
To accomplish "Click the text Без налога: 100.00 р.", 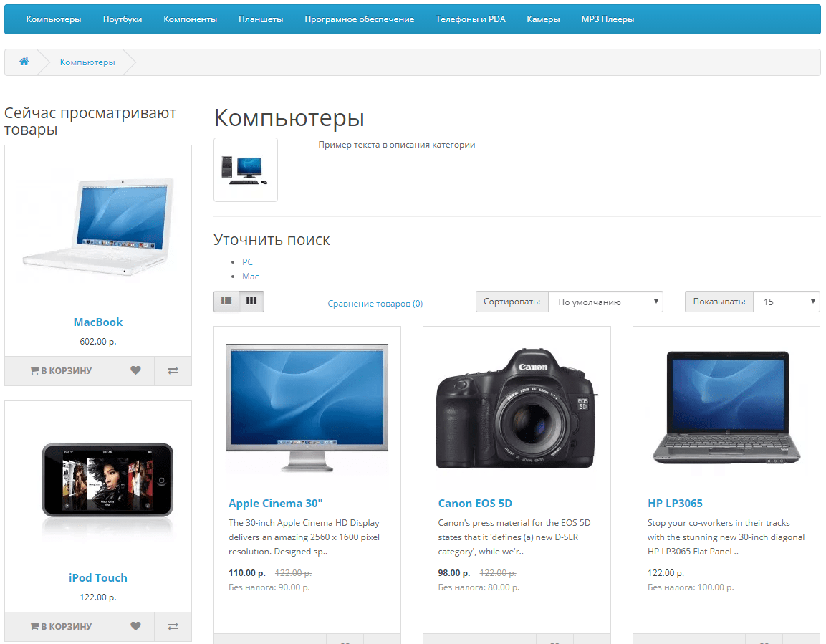I will pyautogui.click(x=691, y=587).
